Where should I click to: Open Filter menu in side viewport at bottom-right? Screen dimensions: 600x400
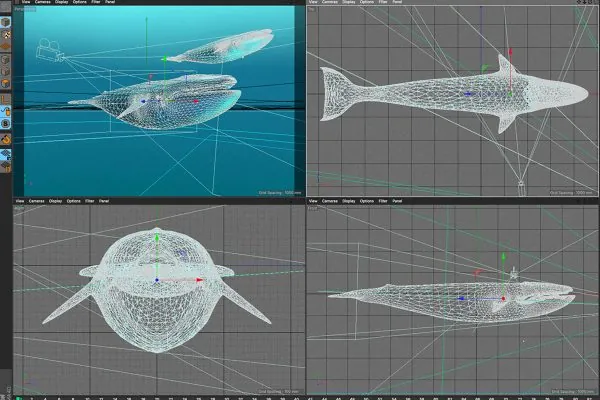383,201
